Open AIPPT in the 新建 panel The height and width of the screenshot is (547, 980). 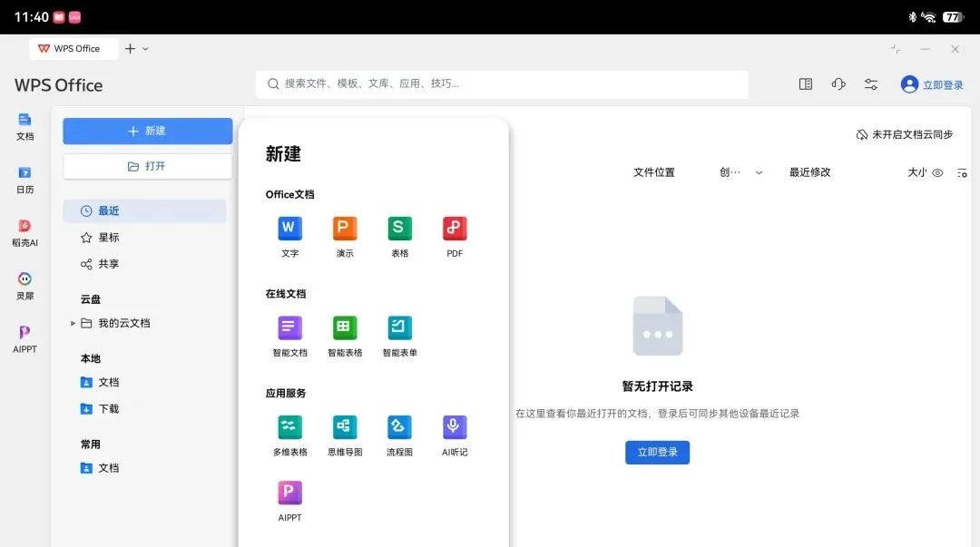coord(289,501)
